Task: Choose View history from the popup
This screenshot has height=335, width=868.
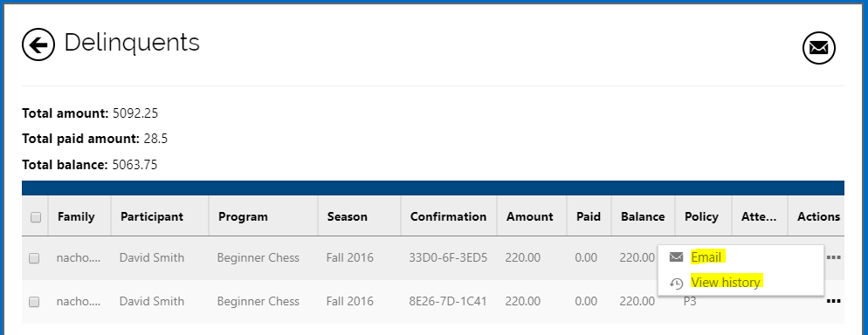Action: pyautogui.click(x=726, y=283)
